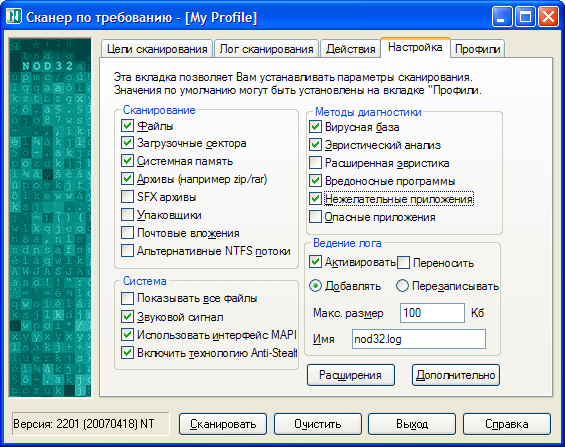This screenshot has height=447, width=565.
Task: Select the Настройка tab
Action: point(415,47)
